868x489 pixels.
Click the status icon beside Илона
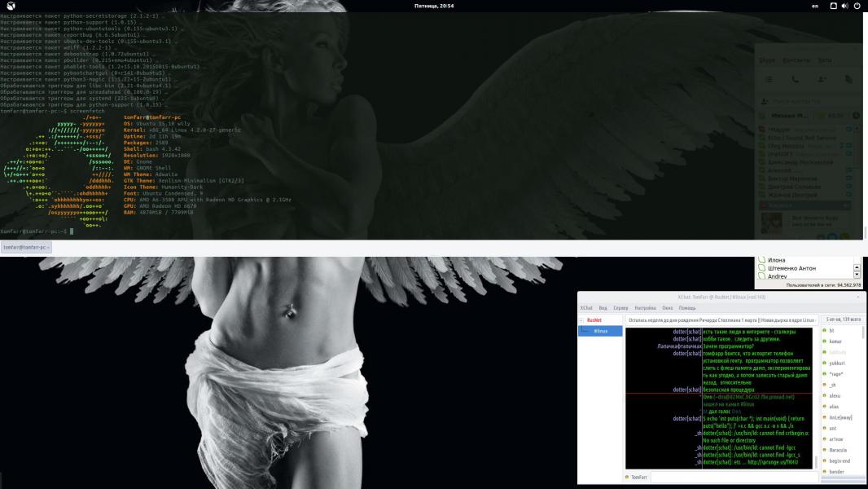(761, 260)
